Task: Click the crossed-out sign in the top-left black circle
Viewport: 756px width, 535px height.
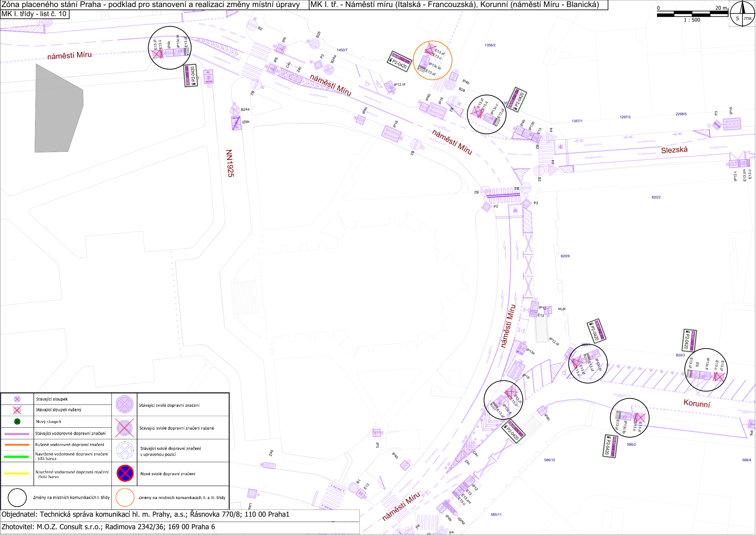Action: (x=157, y=54)
